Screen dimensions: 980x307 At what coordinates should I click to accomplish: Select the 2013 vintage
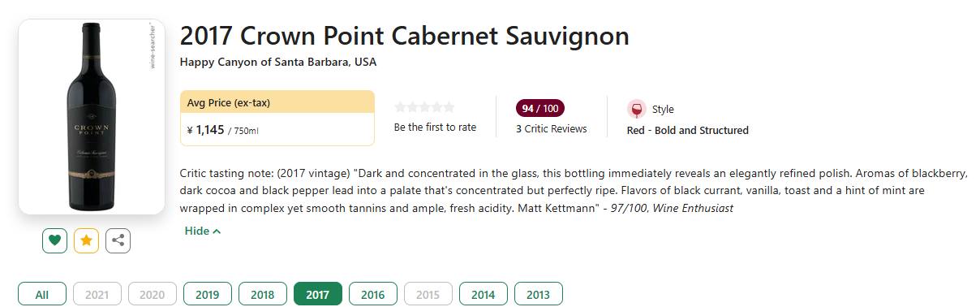coord(538,294)
